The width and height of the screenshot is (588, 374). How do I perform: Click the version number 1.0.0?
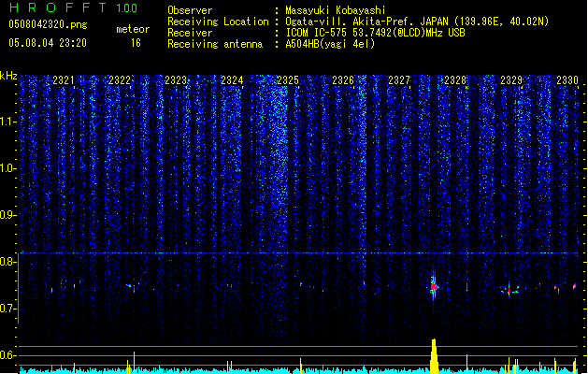[x=127, y=8]
